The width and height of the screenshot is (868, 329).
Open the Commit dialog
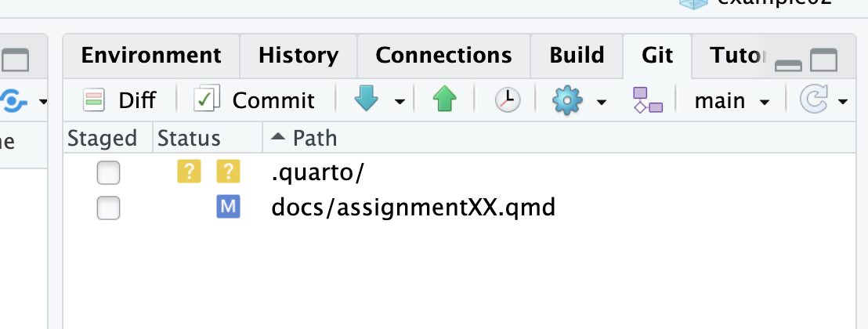pyautogui.click(x=254, y=100)
